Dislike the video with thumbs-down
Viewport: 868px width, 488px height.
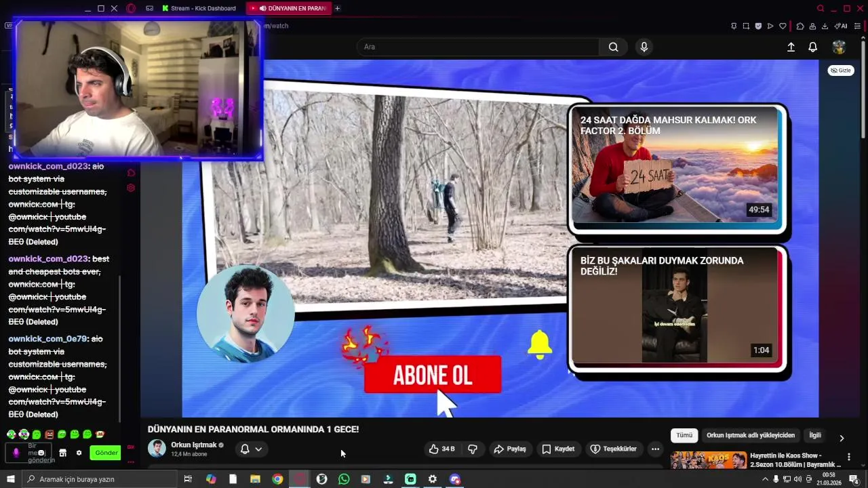pyautogui.click(x=473, y=449)
